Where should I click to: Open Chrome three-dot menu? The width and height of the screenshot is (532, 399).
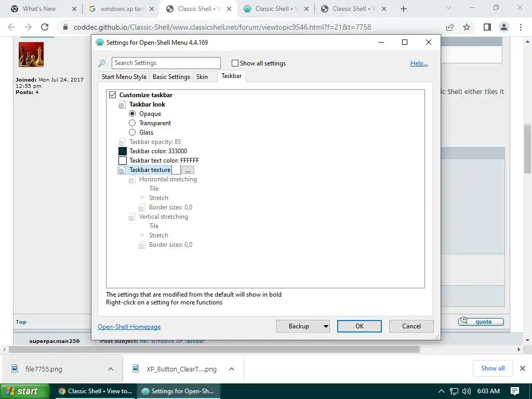click(x=521, y=27)
